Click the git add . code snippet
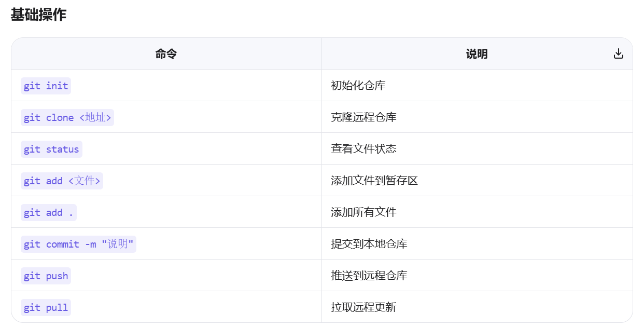Screen dimensions: 644x327 pos(49,212)
